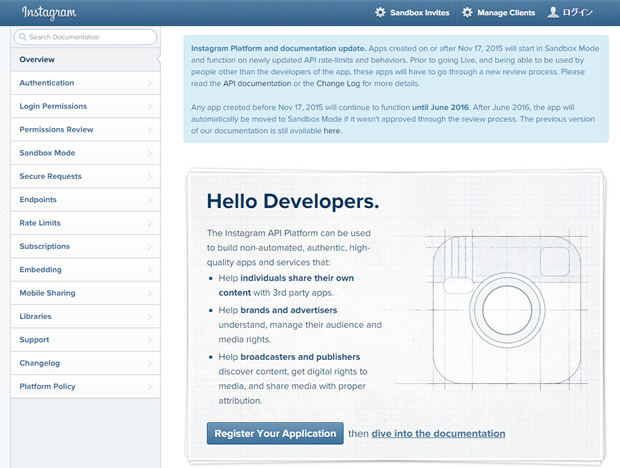Open the Sandbox Mode section
Screen dimensions: 620x468
85,153
